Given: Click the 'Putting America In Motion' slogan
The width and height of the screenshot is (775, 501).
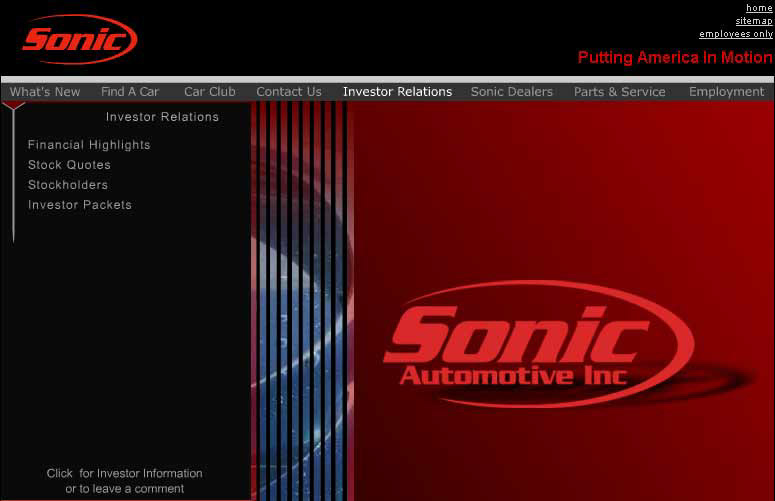Looking at the screenshot, I should pos(675,57).
